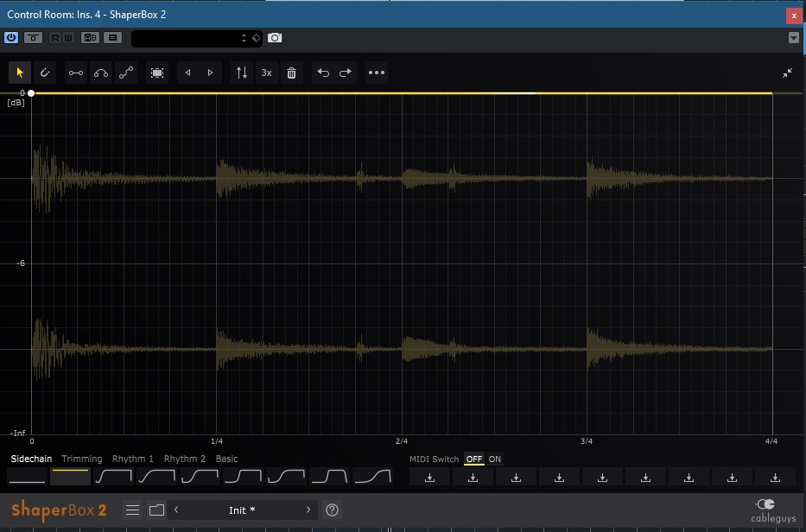
Task: Click the last MIDI slot download icon
Action: coord(775,478)
